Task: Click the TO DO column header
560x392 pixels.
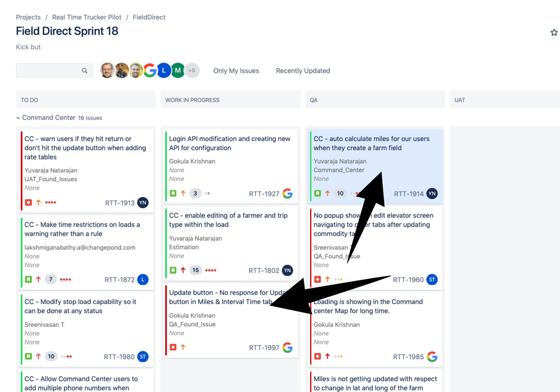Action: tap(86, 100)
